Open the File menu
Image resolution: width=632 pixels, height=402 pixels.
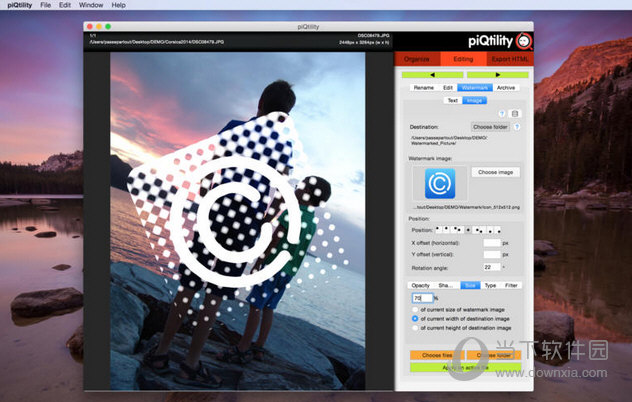(x=46, y=5)
